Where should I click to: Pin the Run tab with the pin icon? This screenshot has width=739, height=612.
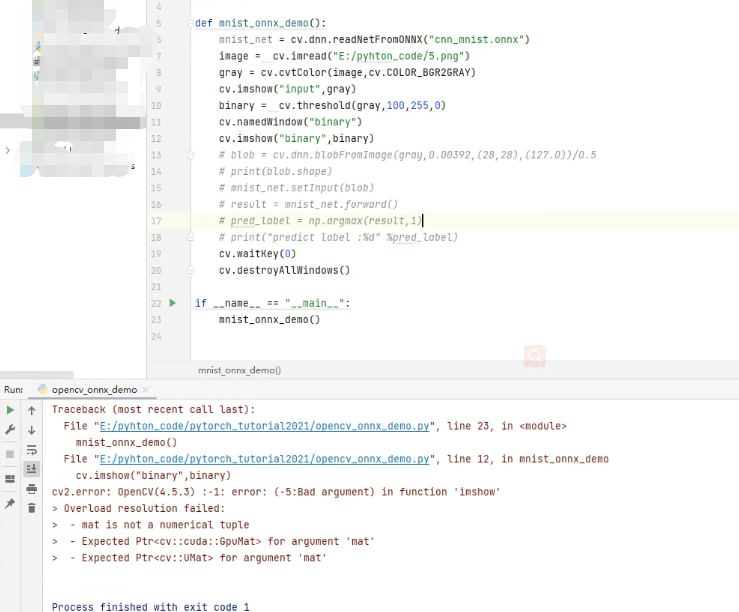[10, 503]
